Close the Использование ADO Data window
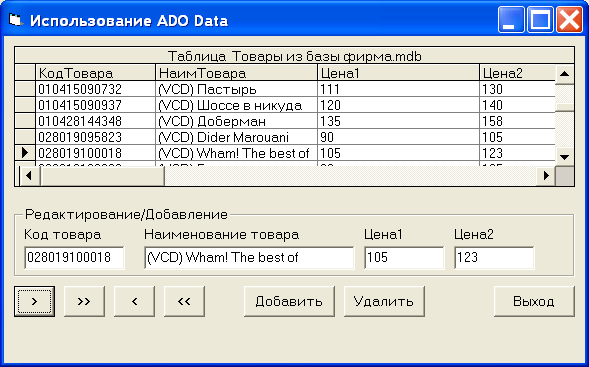589x367 pixels. (569, 20)
